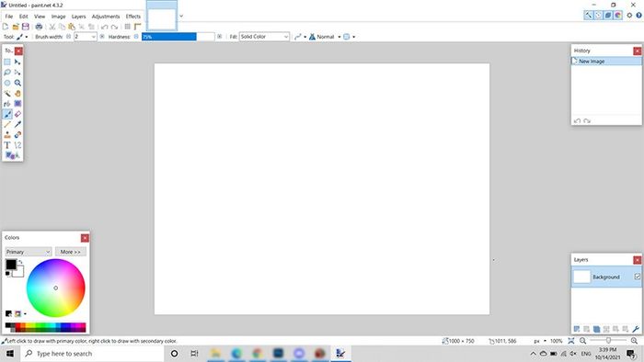The width and height of the screenshot is (644, 362).
Task: Add a new layer in Layers panel
Action: click(x=577, y=329)
